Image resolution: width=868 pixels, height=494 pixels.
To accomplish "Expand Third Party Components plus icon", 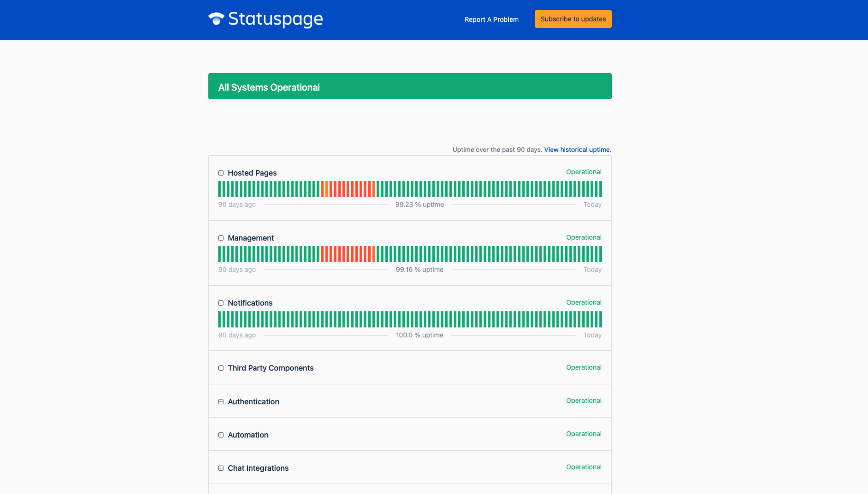I will pos(221,368).
